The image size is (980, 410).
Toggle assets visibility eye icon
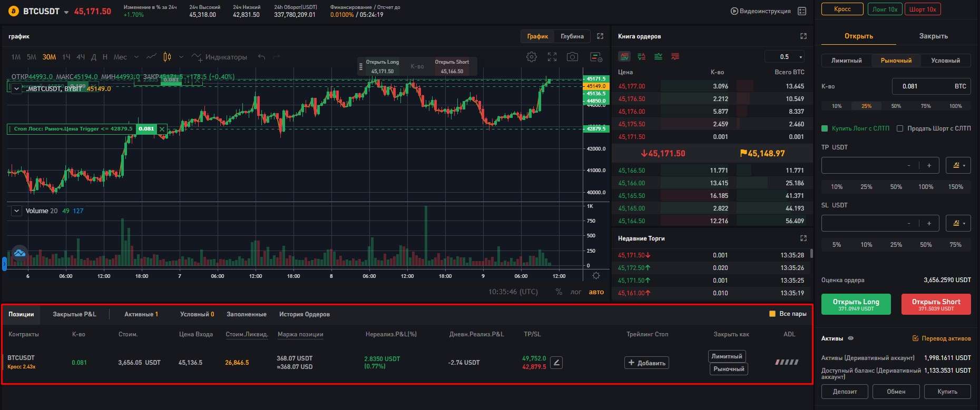pyautogui.click(x=850, y=338)
